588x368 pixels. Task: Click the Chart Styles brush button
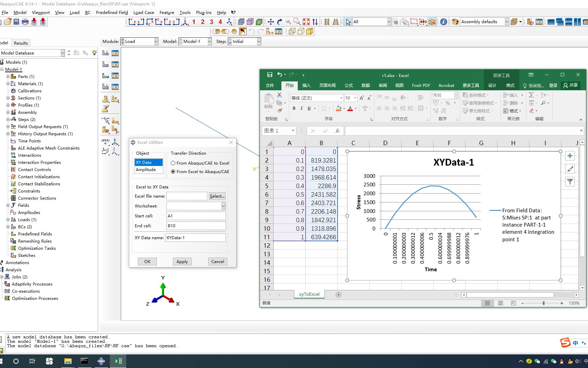pyautogui.click(x=570, y=169)
